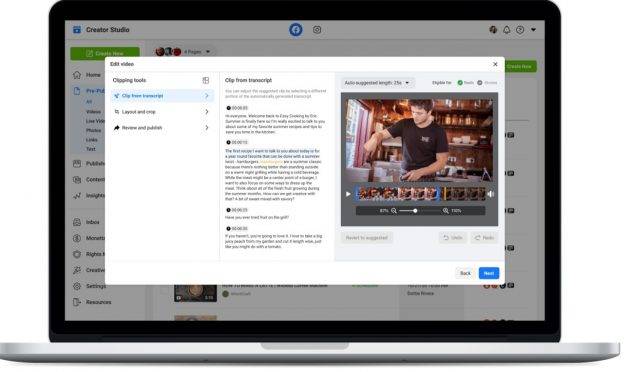This screenshot has width=640, height=372.
Task: Go to Home in left sidebar
Action: pos(93,75)
